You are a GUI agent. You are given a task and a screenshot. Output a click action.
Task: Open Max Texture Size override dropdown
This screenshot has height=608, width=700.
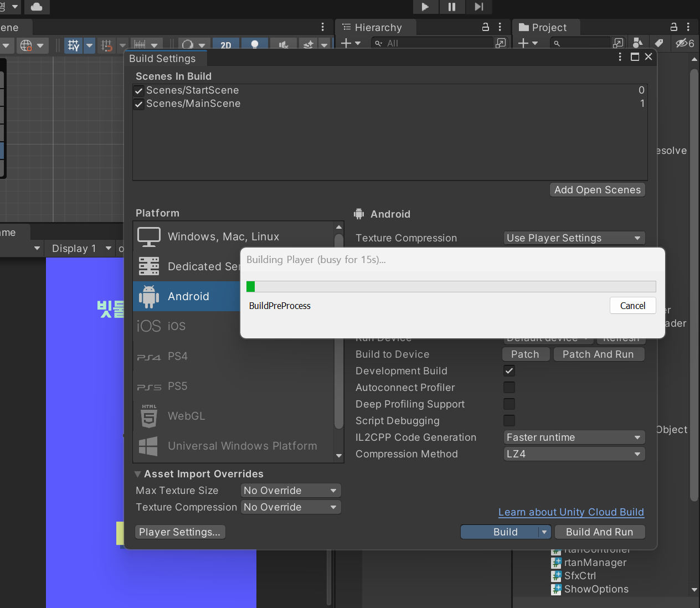[x=291, y=491]
